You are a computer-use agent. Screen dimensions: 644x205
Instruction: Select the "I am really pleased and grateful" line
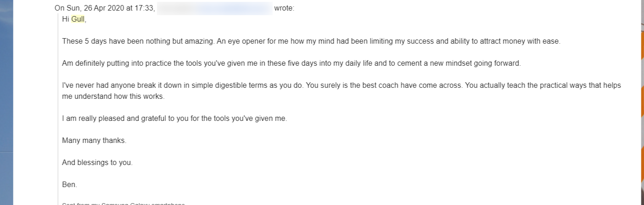tap(174, 119)
